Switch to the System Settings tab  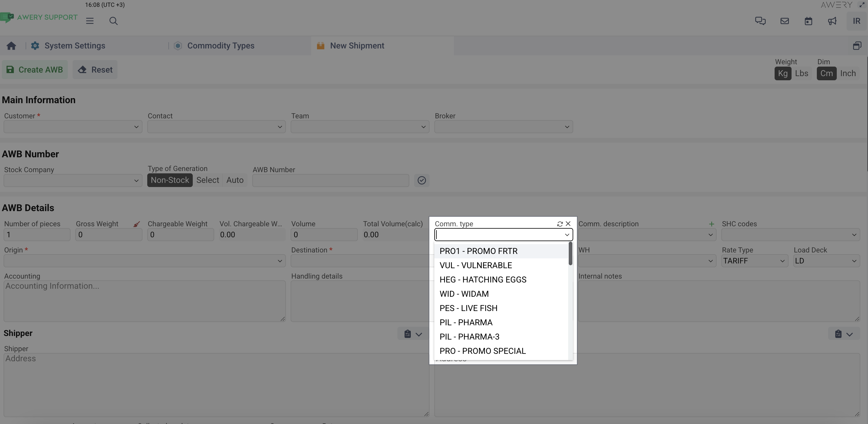tap(75, 46)
